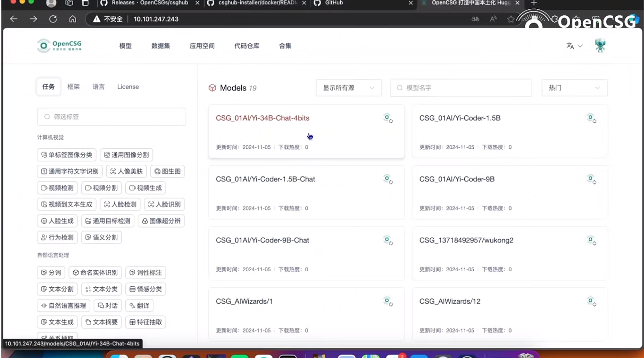
Task: Click the translate icon in the address bar
Action: pos(475,19)
